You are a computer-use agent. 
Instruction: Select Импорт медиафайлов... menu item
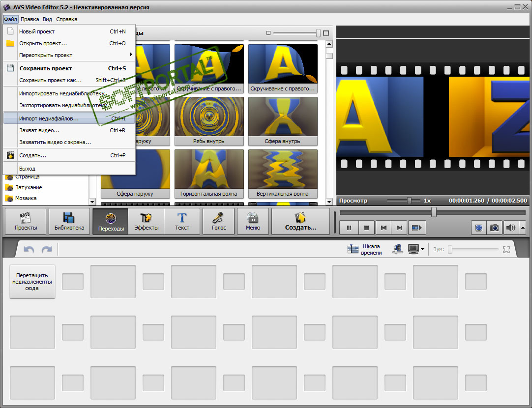click(x=69, y=118)
